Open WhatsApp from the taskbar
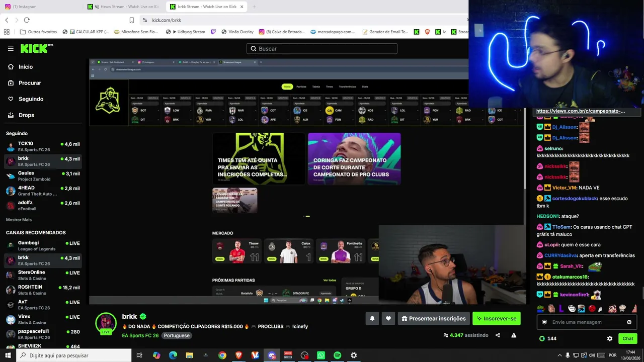Screen dimensions: 644x362 tap(321, 355)
